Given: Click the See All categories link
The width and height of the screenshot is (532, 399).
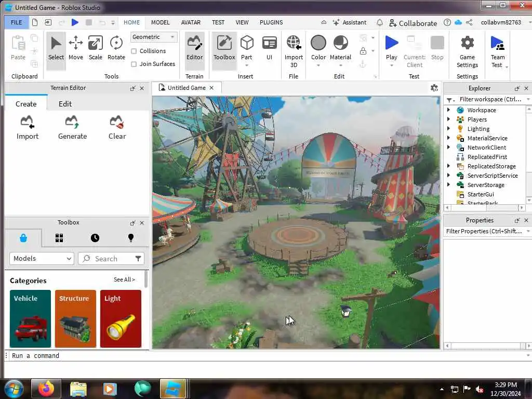Looking at the screenshot, I should click(124, 280).
